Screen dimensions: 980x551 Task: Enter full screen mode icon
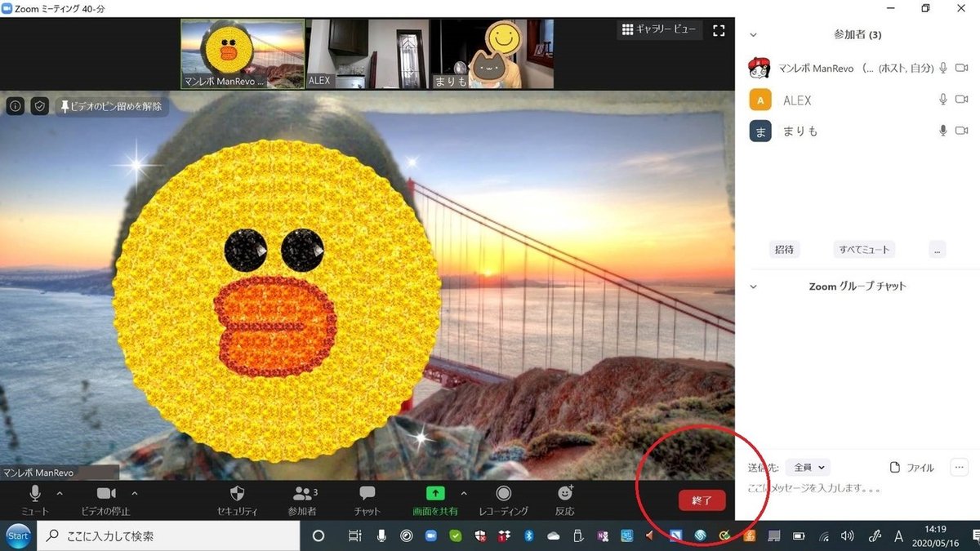719,30
